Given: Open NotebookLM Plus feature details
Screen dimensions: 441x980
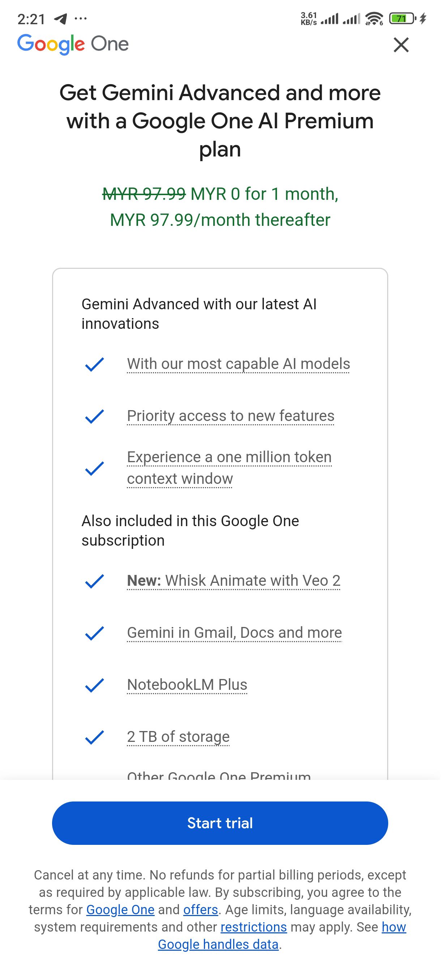Looking at the screenshot, I should tap(187, 685).
